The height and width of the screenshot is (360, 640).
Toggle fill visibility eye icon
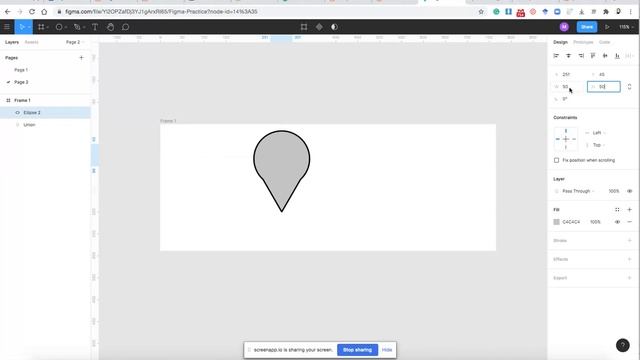pos(617,222)
